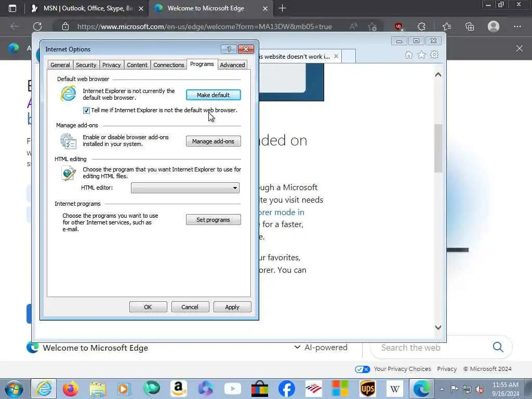Open the Edge favorites star list
532x399 pixels.
pos(446,26)
